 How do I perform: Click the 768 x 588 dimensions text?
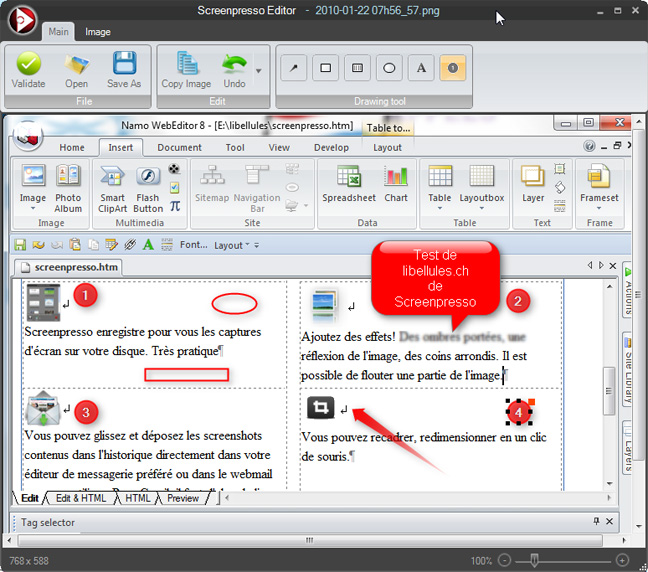coord(29,561)
